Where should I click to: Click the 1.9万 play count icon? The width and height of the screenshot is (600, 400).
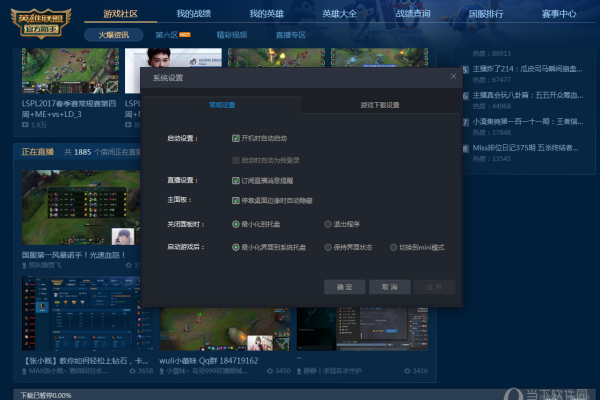25,125
